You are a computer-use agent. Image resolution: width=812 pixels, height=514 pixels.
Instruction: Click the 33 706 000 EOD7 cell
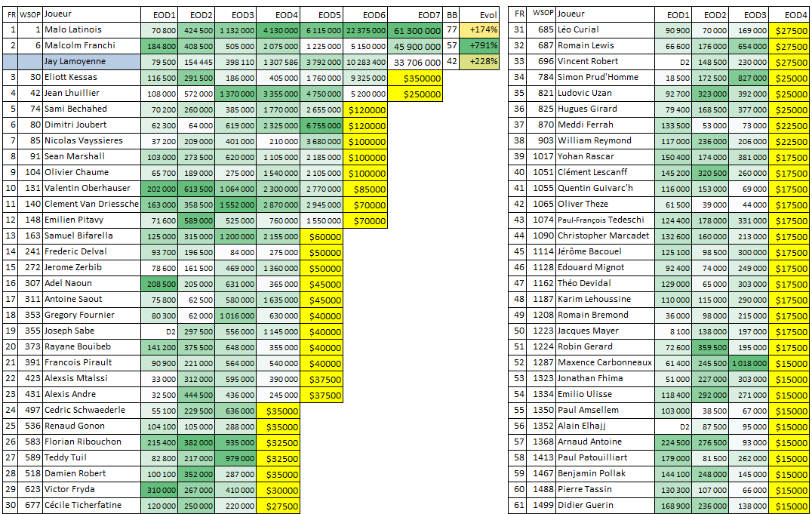pyautogui.click(x=415, y=62)
